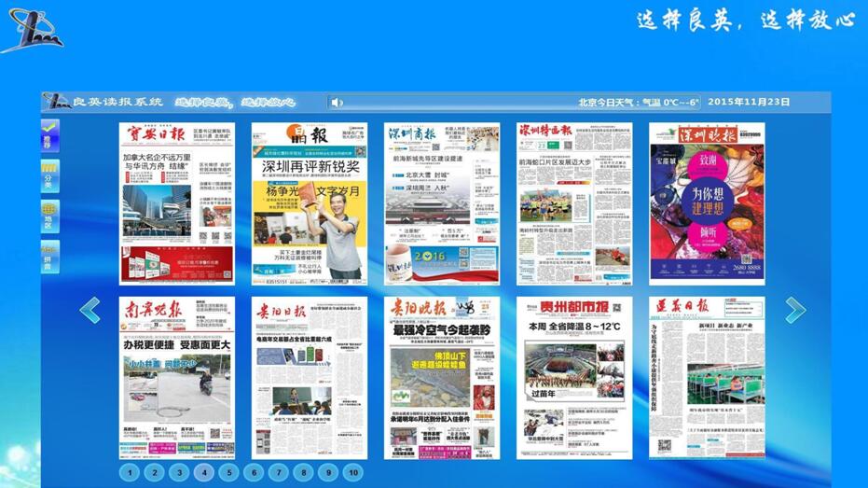Open the 贵阳晚报 newspaper thumbnail
The width and height of the screenshot is (868, 488).
(441, 378)
